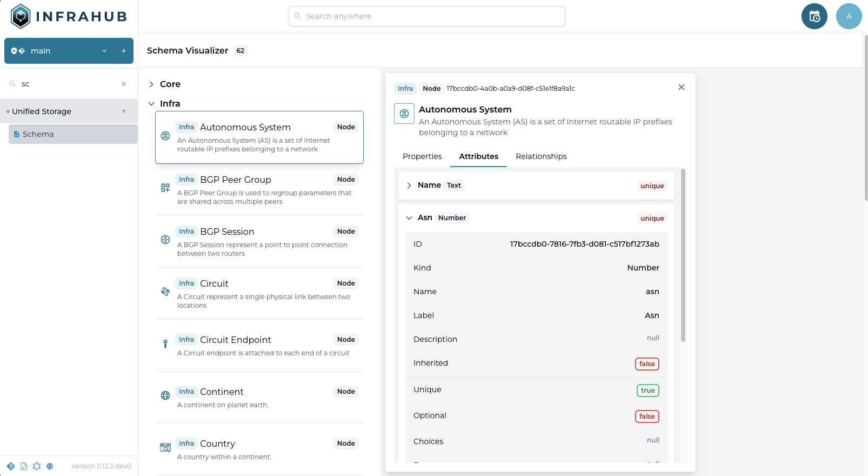Open the GraphQL icon in the footer
Image resolution: width=868 pixels, height=476 pixels.
coord(37,466)
